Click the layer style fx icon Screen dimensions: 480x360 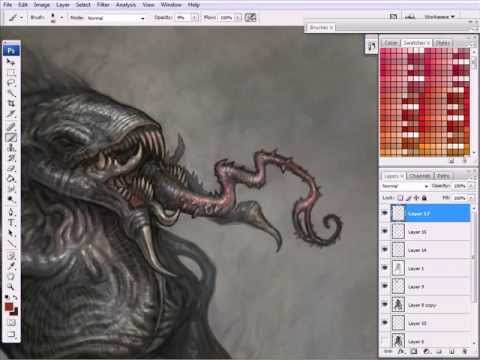pyautogui.click(x=401, y=351)
